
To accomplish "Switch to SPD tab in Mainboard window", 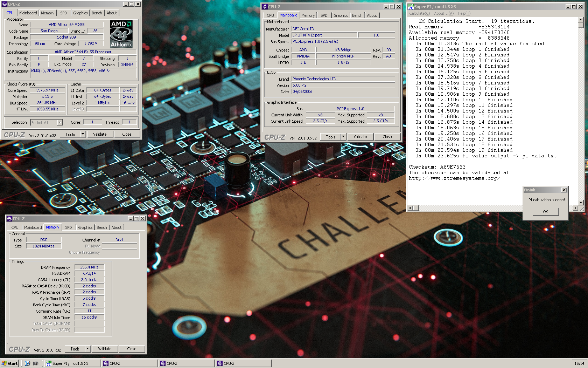I will pyautogui.click(x=324, y=15).
